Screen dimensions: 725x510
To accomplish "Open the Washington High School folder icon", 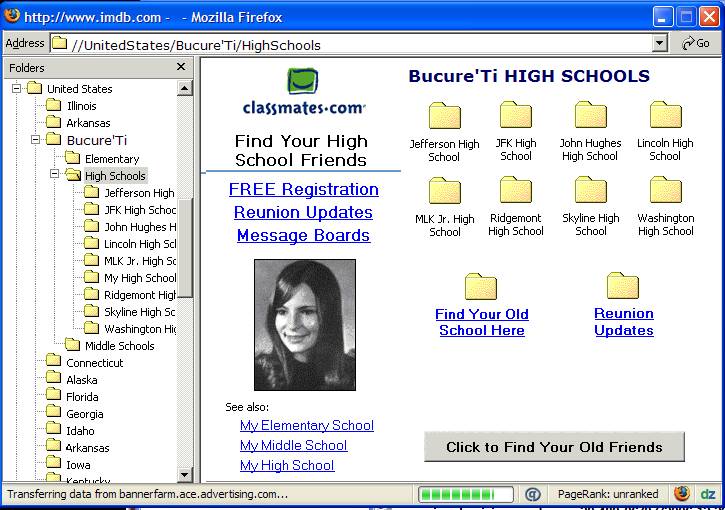I will (x=665, y=190).
